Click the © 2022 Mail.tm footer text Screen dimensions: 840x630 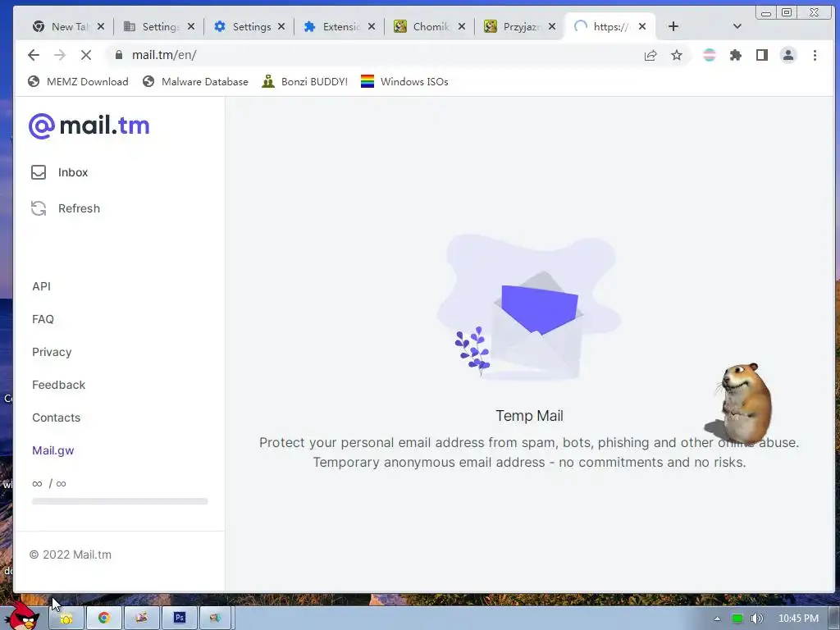point(71,555)
